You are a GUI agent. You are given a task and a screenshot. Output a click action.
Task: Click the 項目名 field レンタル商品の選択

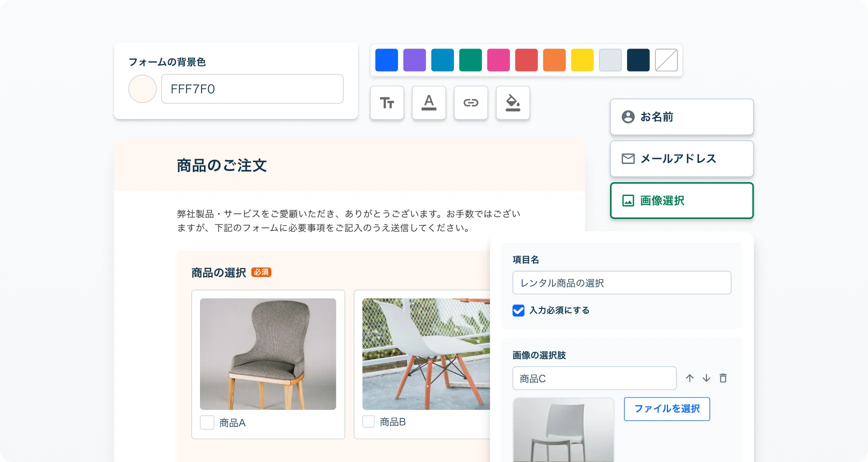622,283
